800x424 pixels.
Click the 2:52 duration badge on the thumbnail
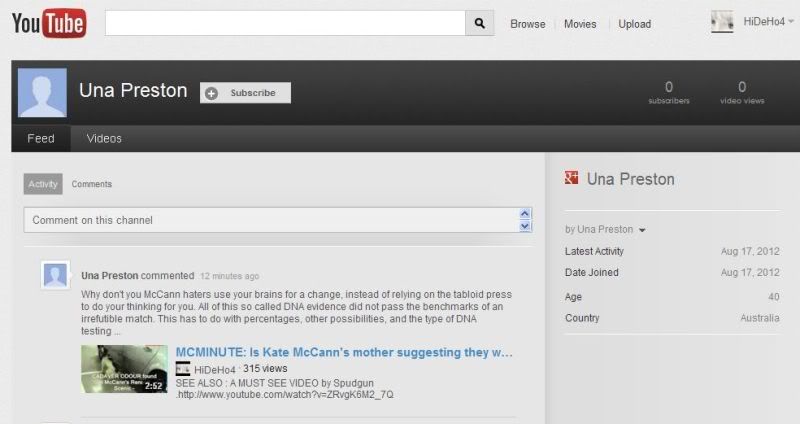pyautogui.click(x=153, y=386)
